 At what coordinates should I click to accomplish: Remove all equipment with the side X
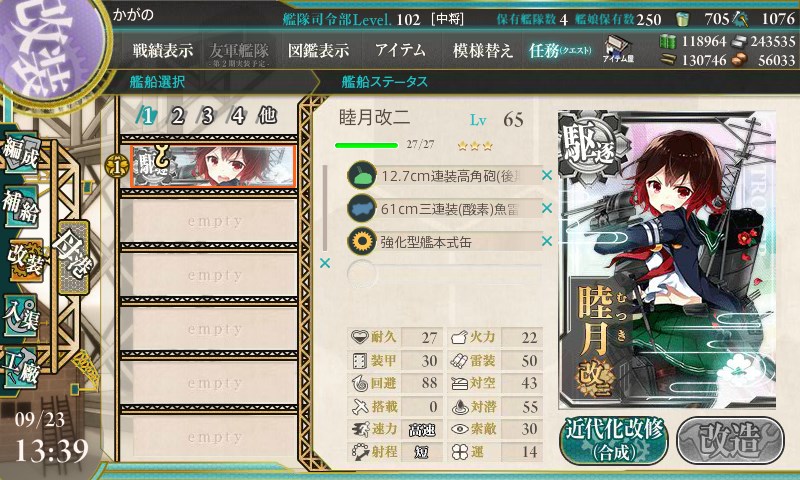tap(324, 263)
